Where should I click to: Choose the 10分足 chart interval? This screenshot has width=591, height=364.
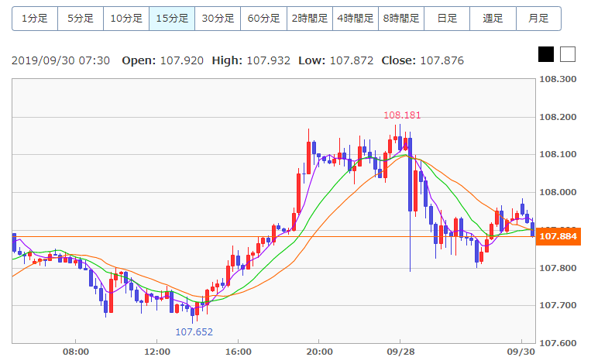(x=126, y=18)
